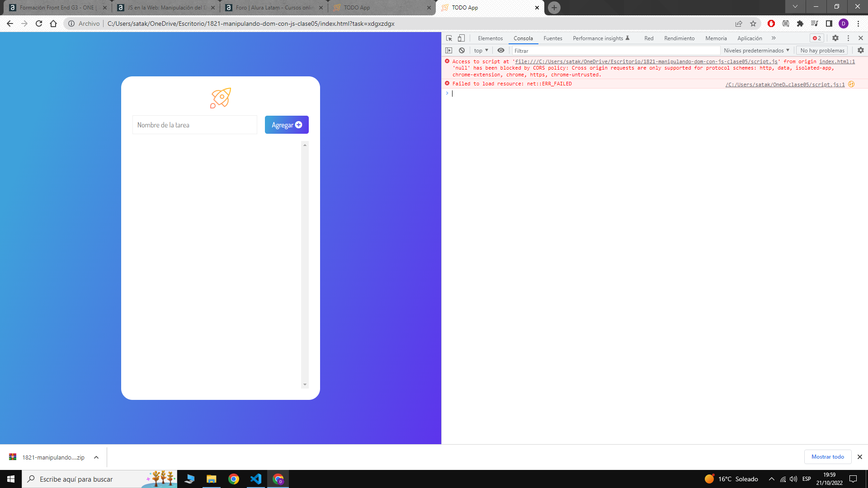Bookmark this page with the star icon
The image size is (868, 488).
click(753, 23)
